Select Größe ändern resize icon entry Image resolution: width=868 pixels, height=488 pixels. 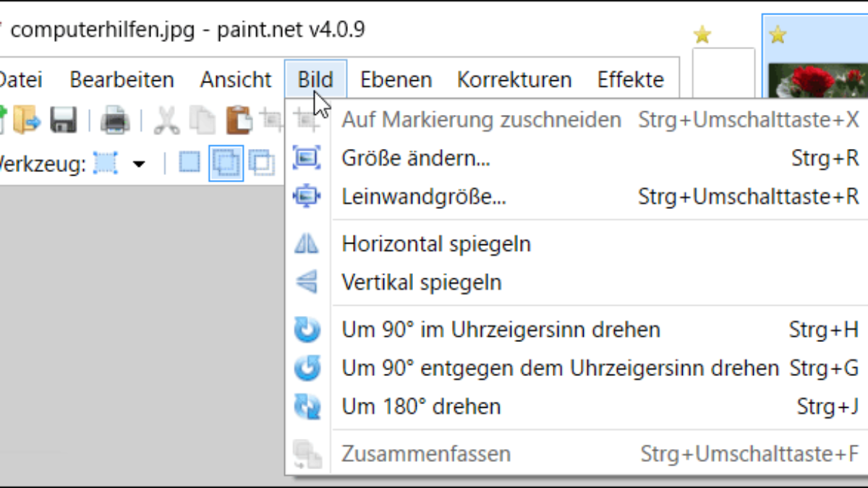576,158
